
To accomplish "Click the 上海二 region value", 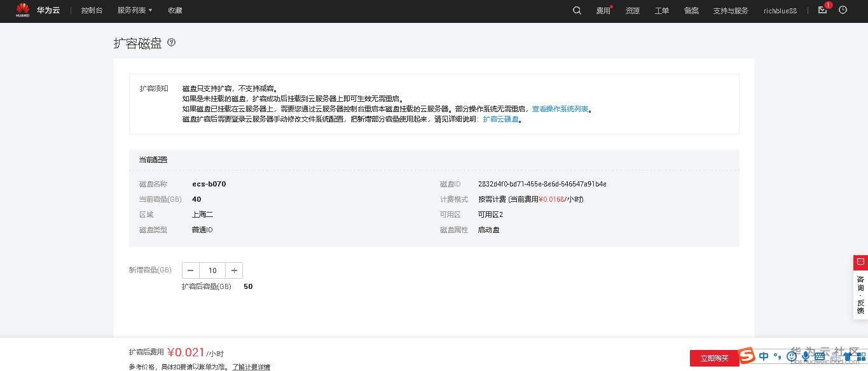I will (202, 214).
